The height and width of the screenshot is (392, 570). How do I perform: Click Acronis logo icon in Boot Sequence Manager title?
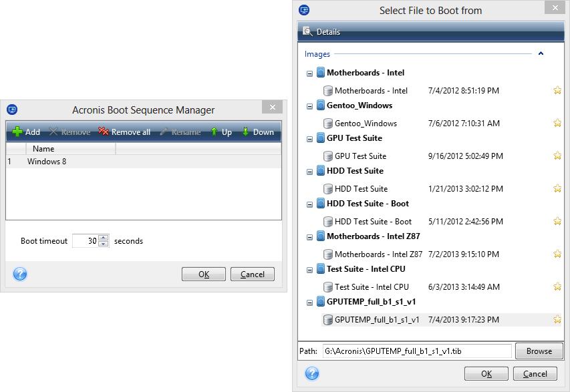click(12, 110)
